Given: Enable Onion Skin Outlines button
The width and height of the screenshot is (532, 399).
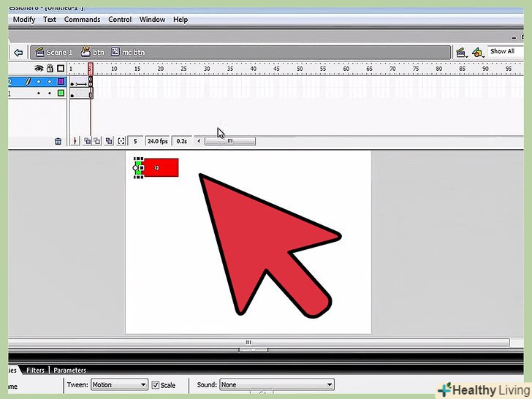Looking at the screenshot, I should coord(97,141).
